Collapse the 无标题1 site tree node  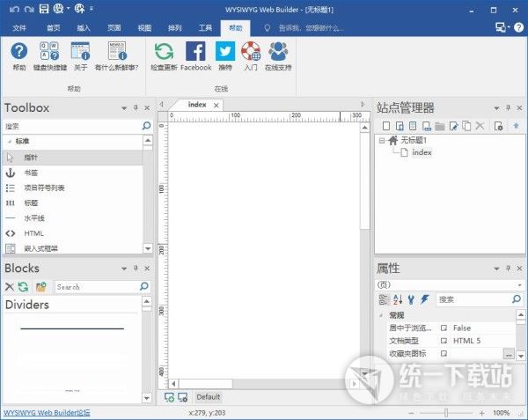click(x=383, y=140)
